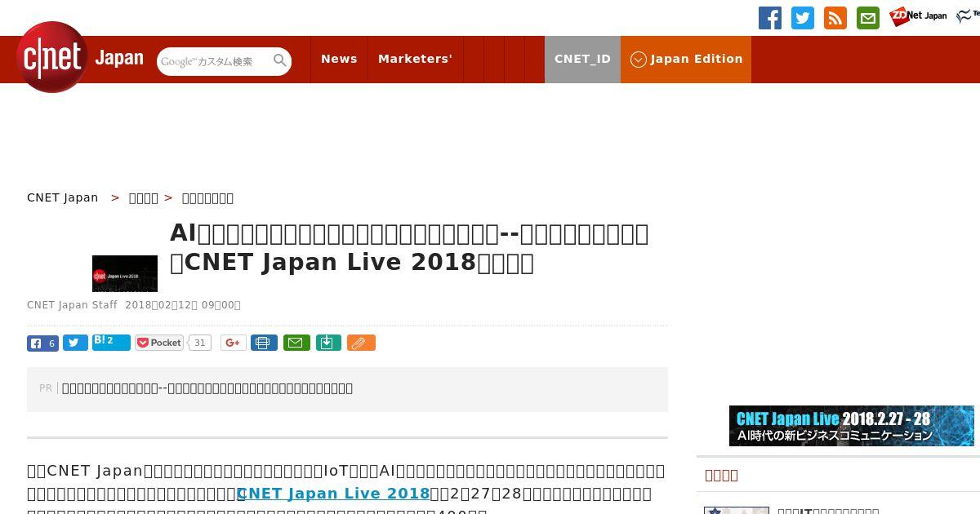Image resolution: width=980 pixels, height=514 pixels.
Task: Open the Marketers' menu
Action: click(415, 59)
